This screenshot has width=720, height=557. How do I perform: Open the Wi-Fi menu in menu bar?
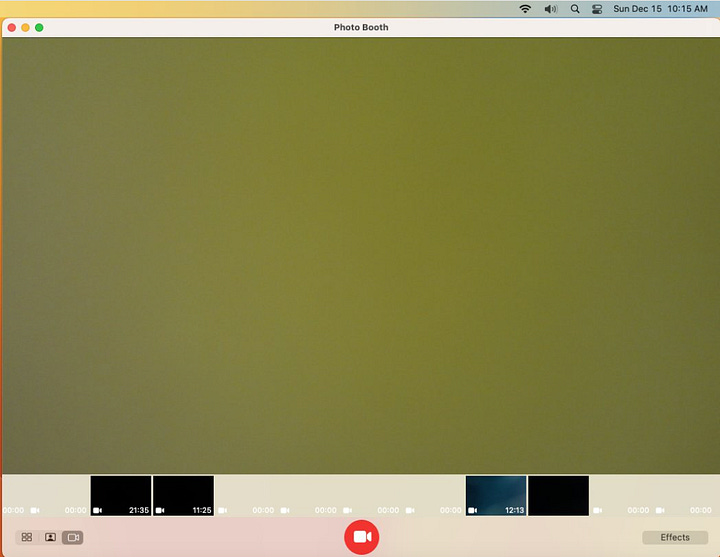(x=525, y=9)
